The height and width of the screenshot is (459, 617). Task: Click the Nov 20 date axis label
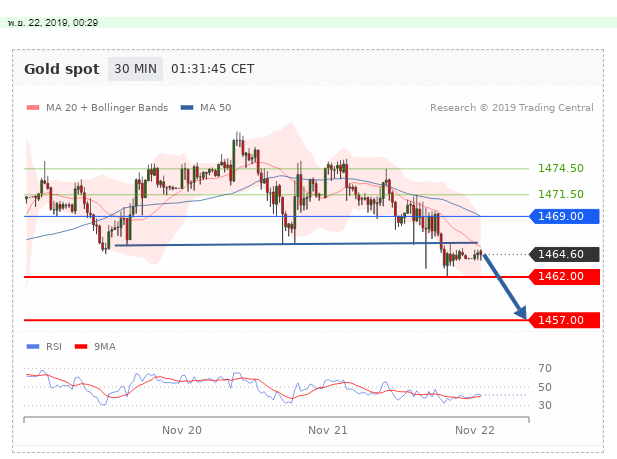click(182, 430)
